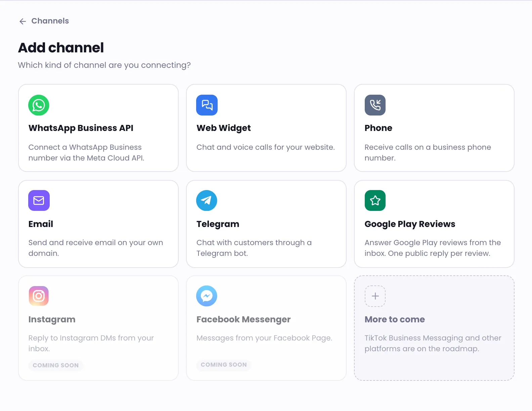The image size is (532, 411).
Task: Click 'Messages from your Facebook Page.' text
Action: (x=264, y=338)
